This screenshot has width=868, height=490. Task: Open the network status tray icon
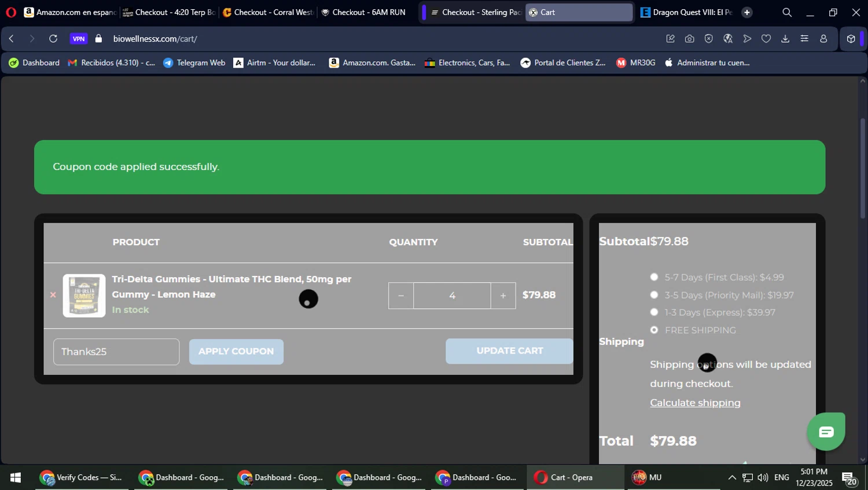click(748, 477)
